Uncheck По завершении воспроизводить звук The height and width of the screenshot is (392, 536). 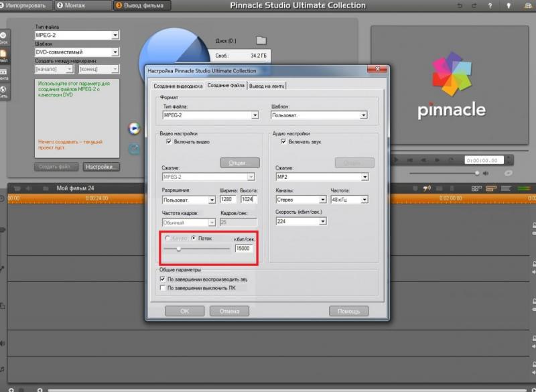(x=163, y=279)
